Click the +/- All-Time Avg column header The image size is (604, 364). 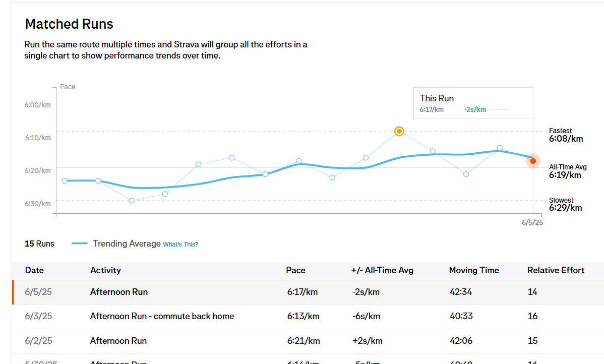[382, 270]
